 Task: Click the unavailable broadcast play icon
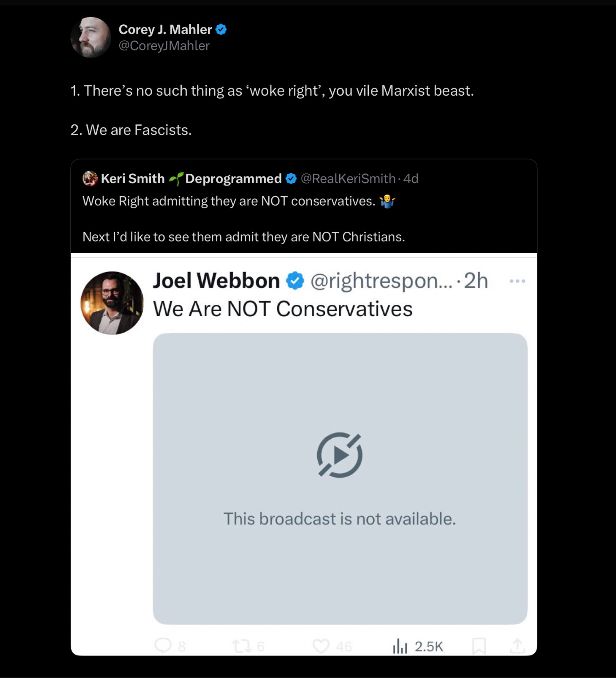tap(340, 455)
